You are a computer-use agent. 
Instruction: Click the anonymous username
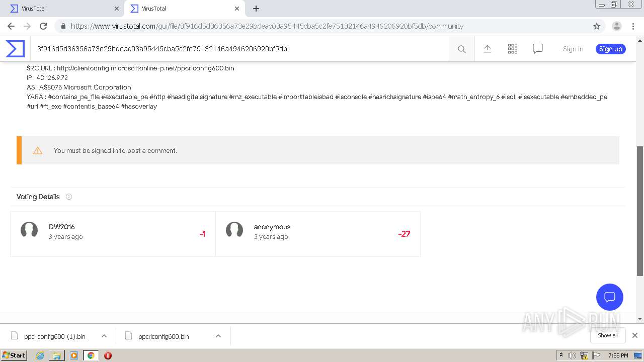(272, 227)
